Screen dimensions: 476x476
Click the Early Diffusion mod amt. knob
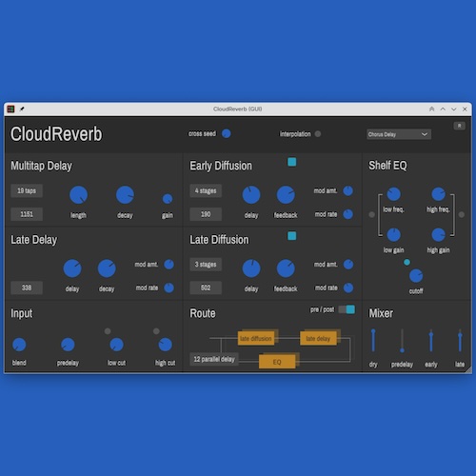point(348,190)
